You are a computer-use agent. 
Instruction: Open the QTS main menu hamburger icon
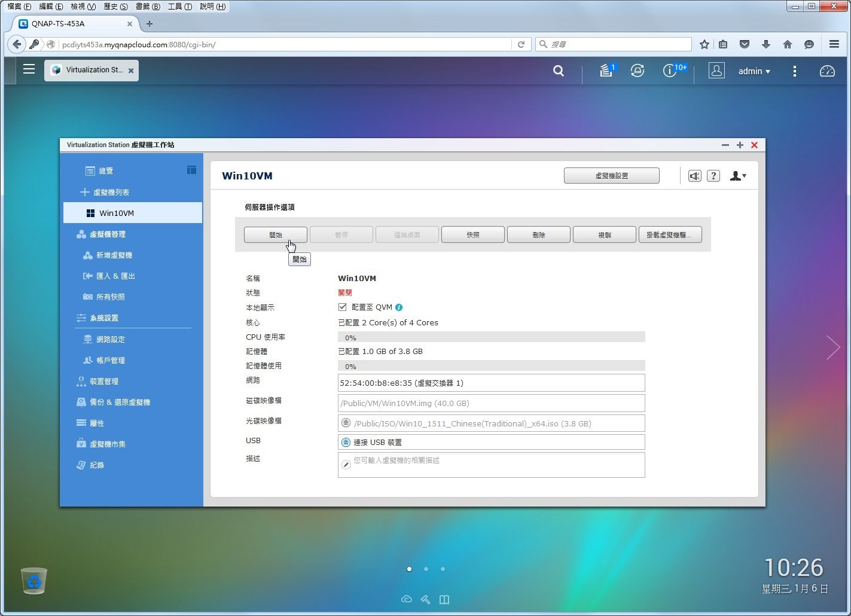(x=29, y=69)
